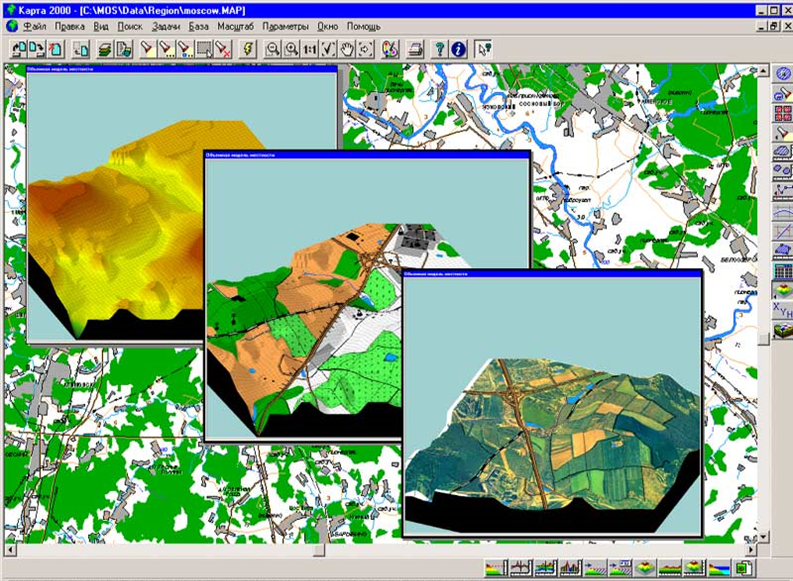Click the calculator grid icon in right panel
Screen dimensions: 793x581
pyautogui.click(x=782, y=272)
